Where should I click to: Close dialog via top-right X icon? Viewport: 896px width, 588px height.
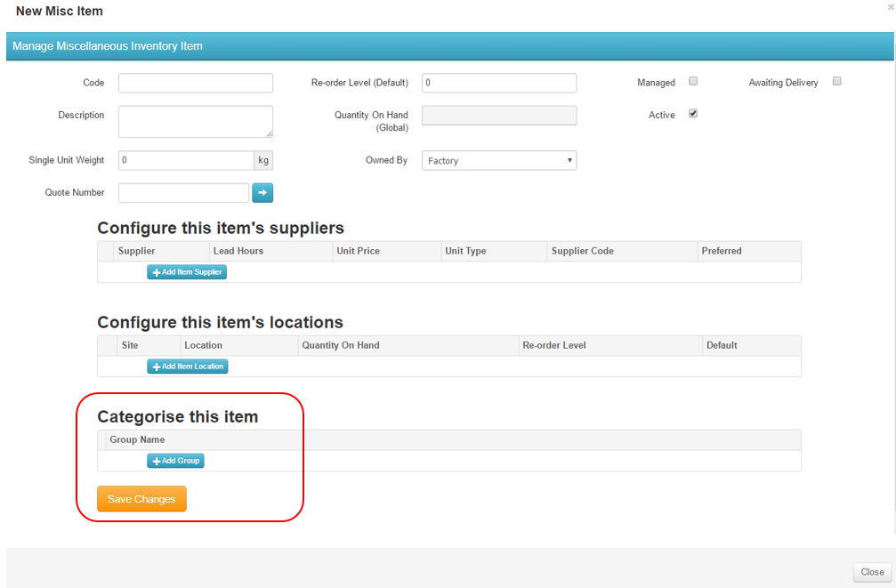(x=891, y=7)
